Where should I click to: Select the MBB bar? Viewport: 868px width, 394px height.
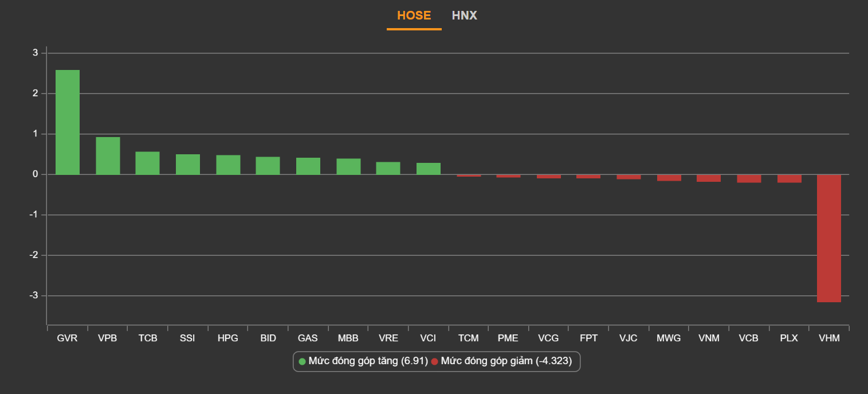(348, 167)
